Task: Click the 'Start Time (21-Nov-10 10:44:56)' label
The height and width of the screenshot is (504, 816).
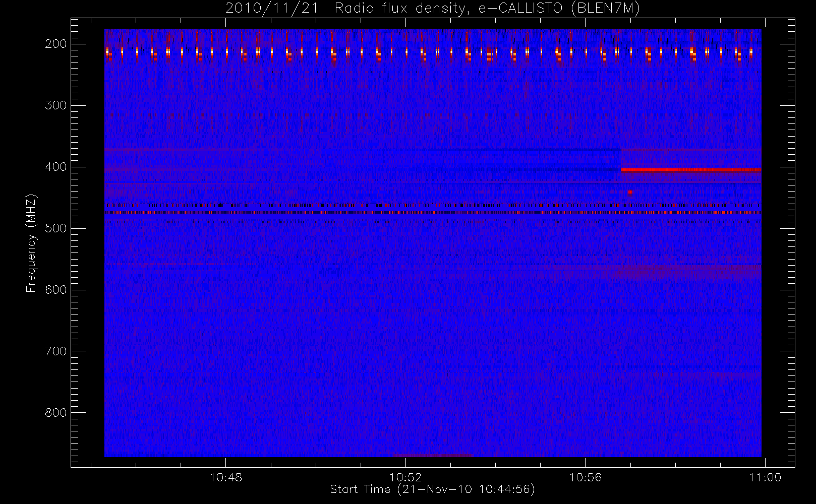Action: [x=432, y=489]
